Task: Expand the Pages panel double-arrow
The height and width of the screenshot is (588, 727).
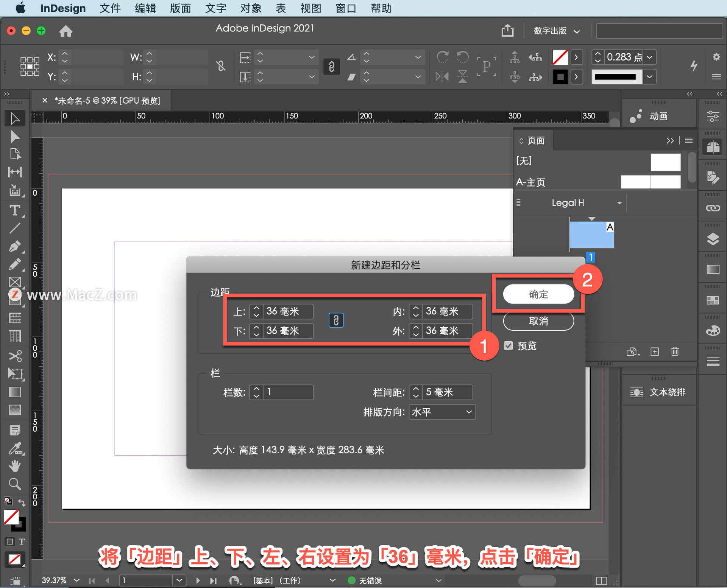Action: (670, 140)
